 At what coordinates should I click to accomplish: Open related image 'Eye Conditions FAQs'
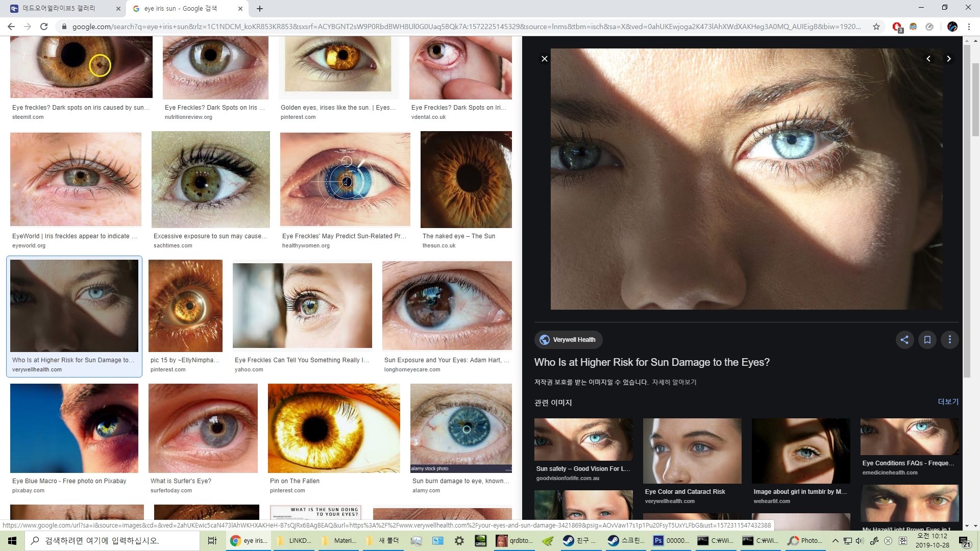(910, 437)
